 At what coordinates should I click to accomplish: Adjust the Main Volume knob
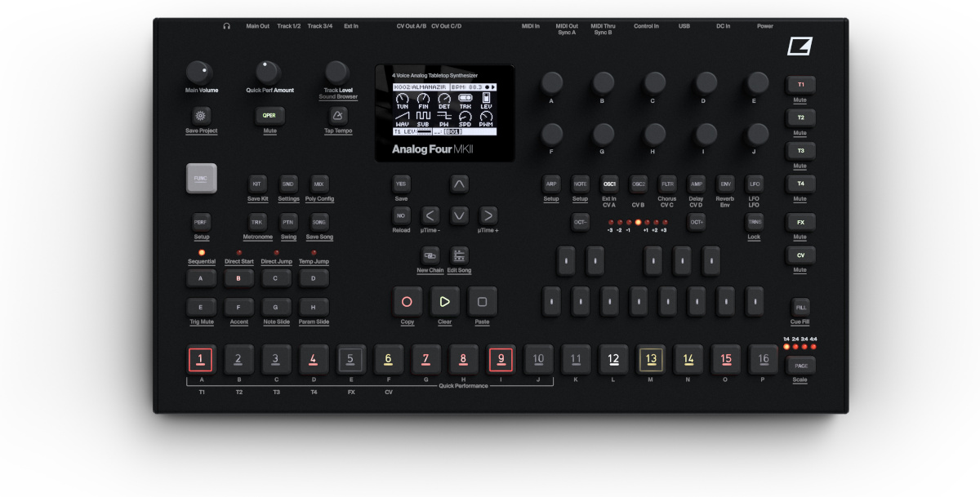pos(201,72)
